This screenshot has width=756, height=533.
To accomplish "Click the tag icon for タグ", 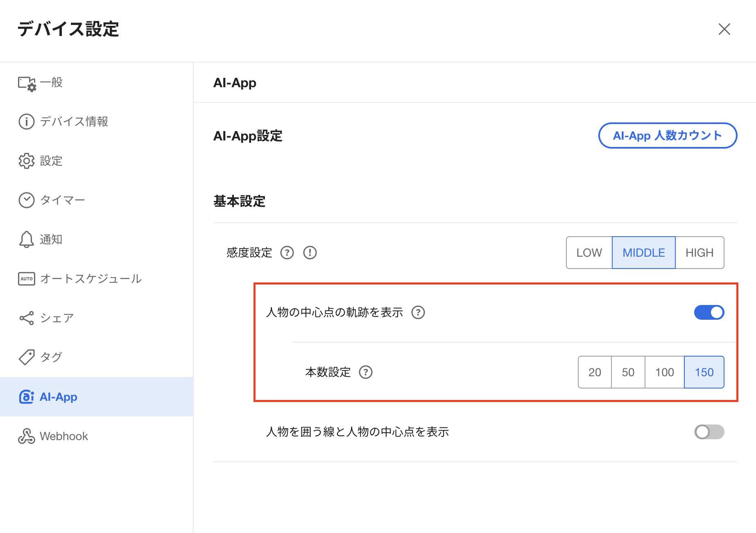I will (x=27, y=357).
